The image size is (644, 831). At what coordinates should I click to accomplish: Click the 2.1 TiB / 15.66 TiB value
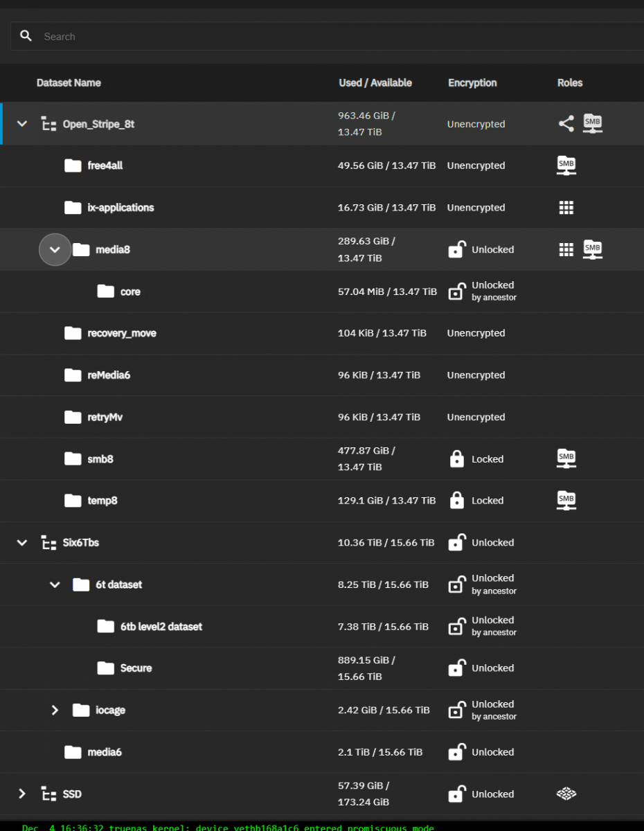380,751
